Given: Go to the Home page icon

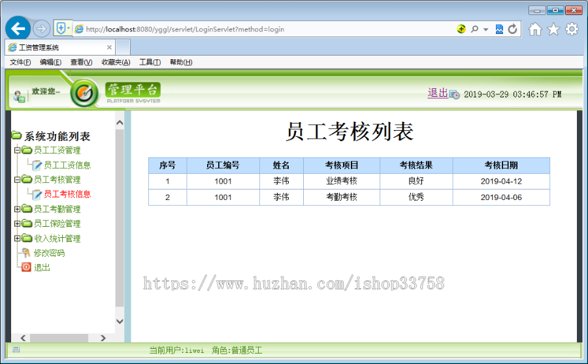Looking at the screenshot, I should coord(535,29).
